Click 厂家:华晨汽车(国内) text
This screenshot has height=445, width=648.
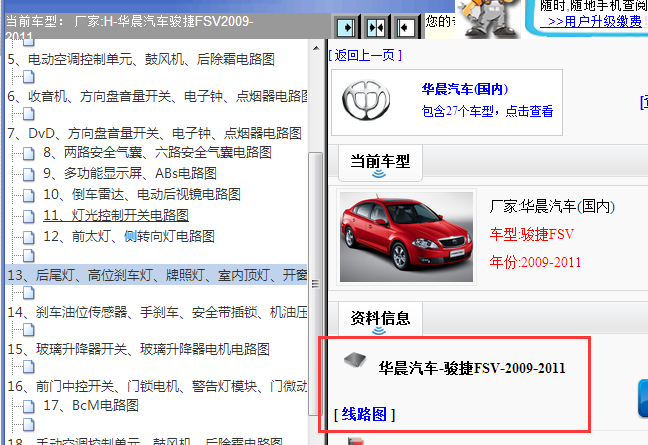click(x=552, y=206)
